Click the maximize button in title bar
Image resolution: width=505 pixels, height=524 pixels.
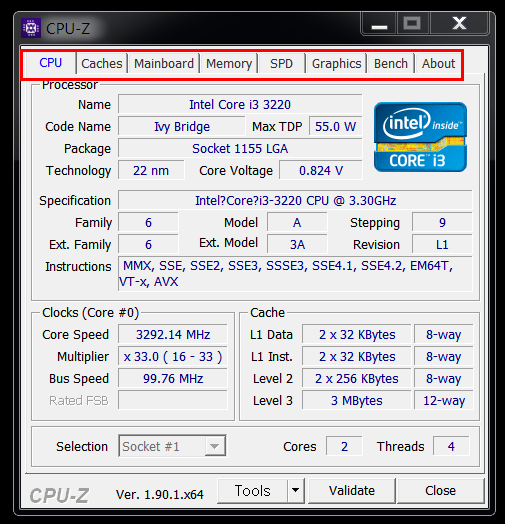[412, 23]
